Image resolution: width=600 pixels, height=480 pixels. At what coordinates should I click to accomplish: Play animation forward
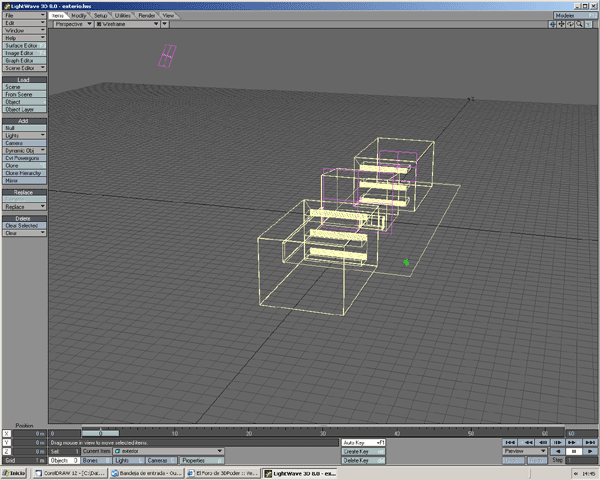(x=590, y=451)
